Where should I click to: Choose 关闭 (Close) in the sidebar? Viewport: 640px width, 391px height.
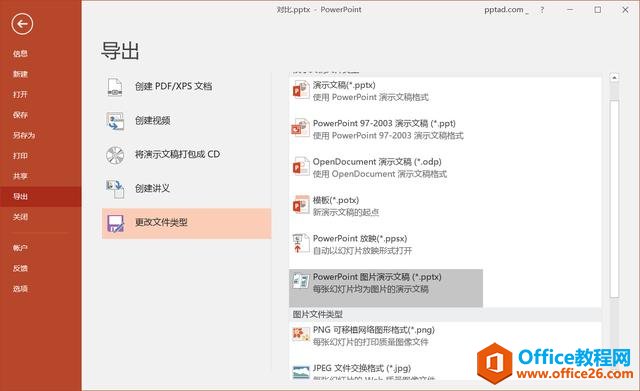(20, 217)
